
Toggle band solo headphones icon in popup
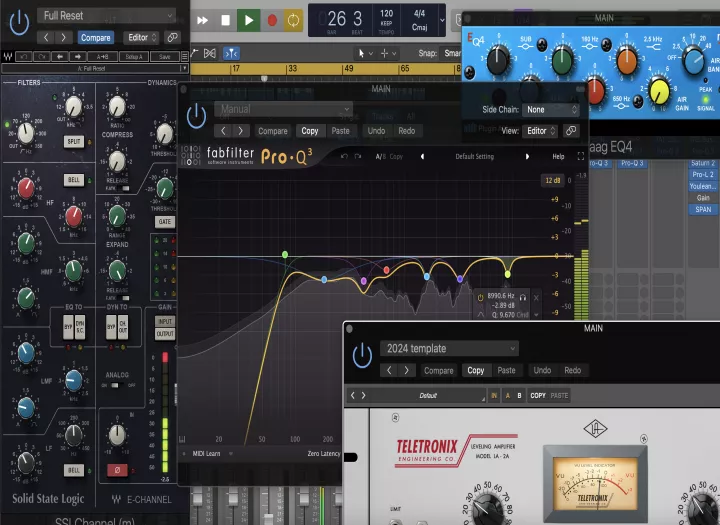tap(523, 297)
